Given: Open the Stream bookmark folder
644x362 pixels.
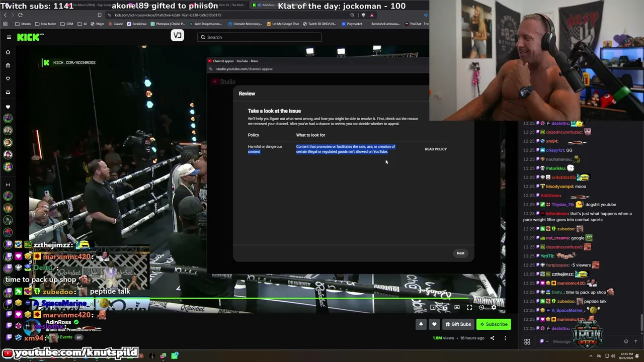Looking at the screenshot, I should (x=23, y=24).
